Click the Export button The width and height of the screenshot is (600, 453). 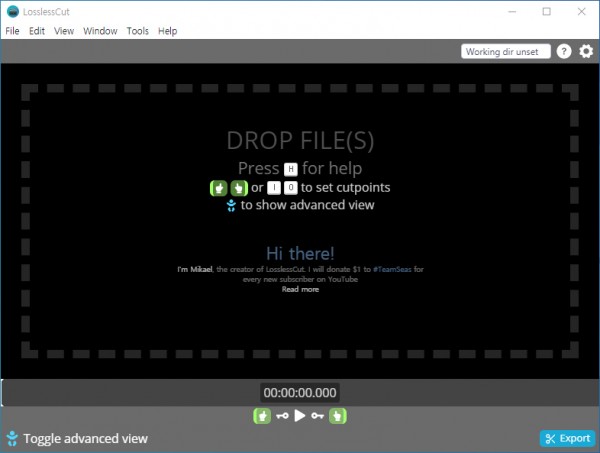click(x=568, y=438)
